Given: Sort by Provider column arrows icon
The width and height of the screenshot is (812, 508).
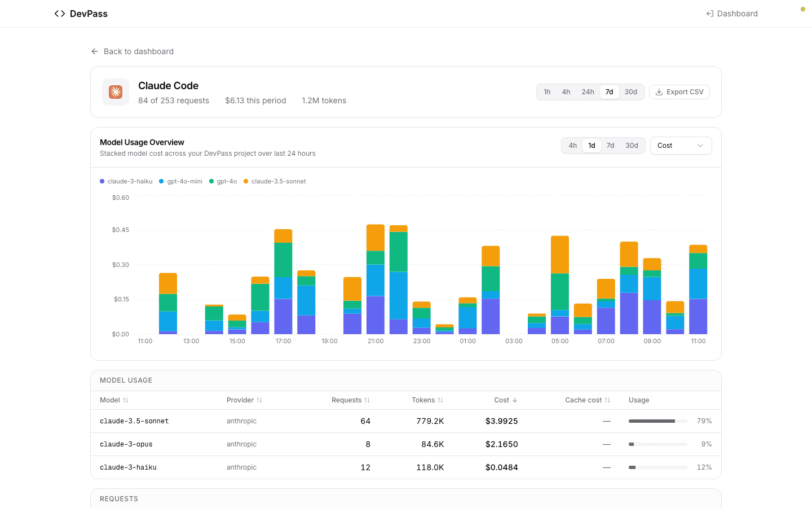Looking at the screenshot, I should (x=259, y=400).
